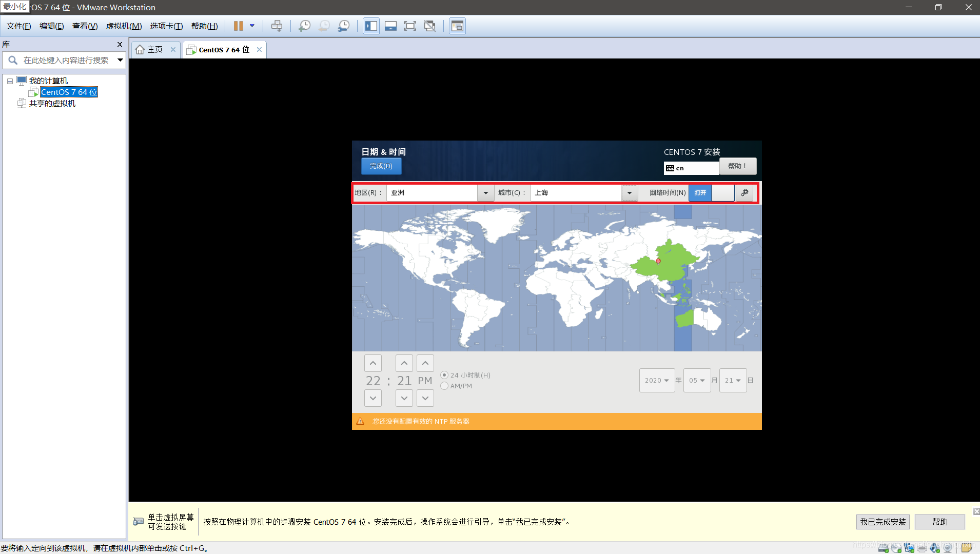This screenshot has height=554, width=980.
Task: Click the NTP server warning message
Action: pos(421,422)
